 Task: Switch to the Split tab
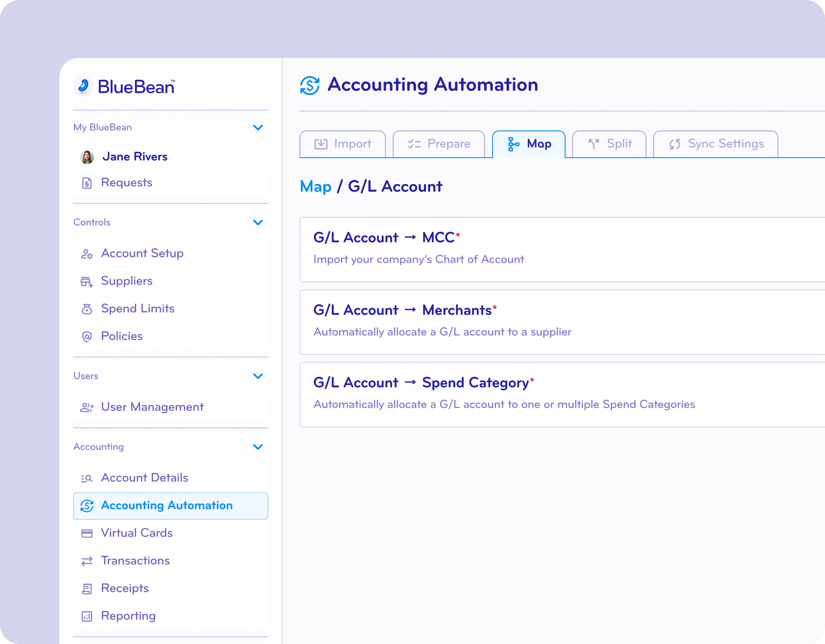point(609,144)
